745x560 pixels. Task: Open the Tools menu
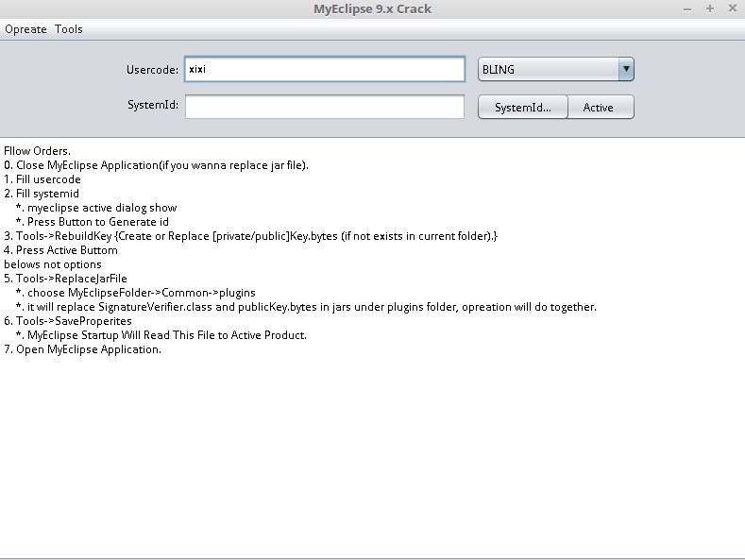click(x=69, y=29)
